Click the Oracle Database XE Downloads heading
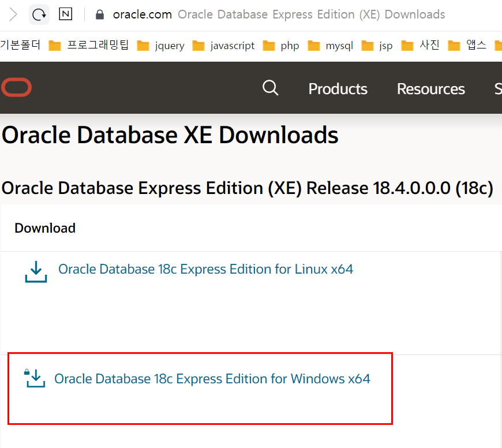 coord(170,135)
